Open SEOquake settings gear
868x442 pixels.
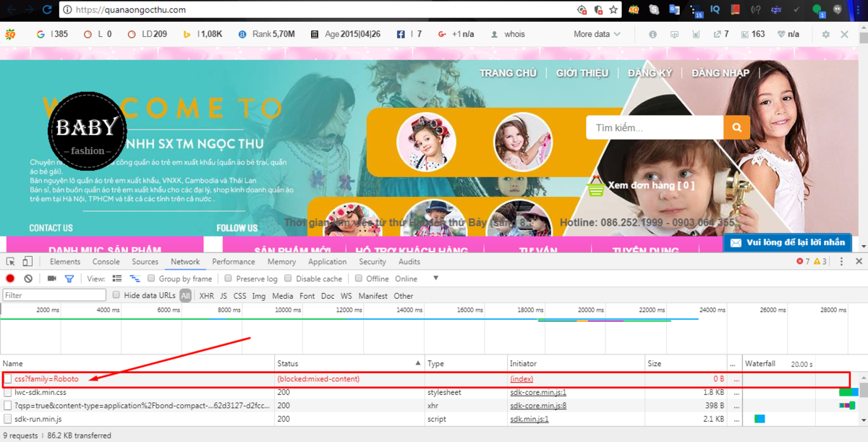point(826,34)
